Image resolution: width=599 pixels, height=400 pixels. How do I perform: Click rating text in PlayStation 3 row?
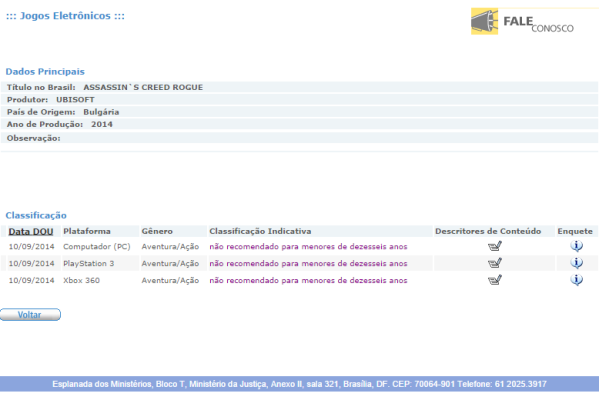point(308,264)
